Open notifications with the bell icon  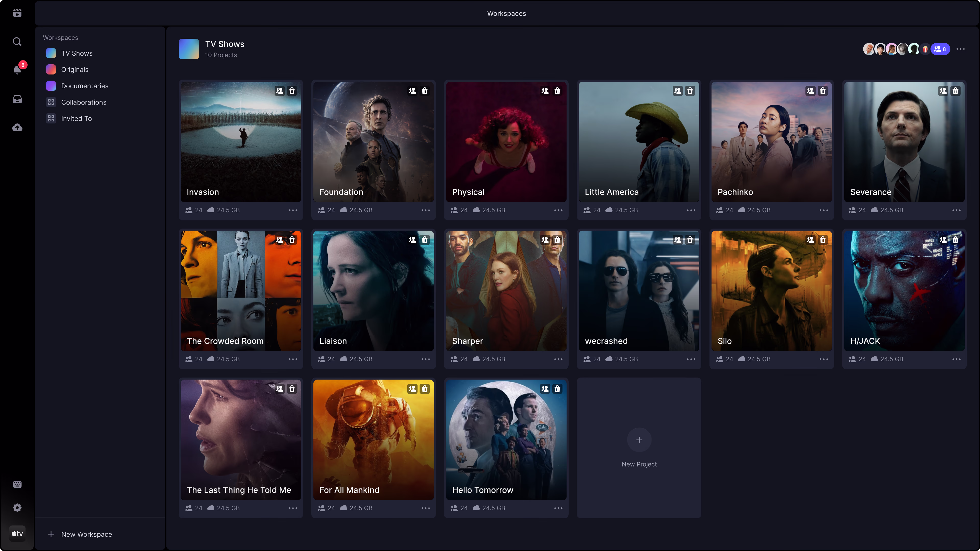pos(17,70)
